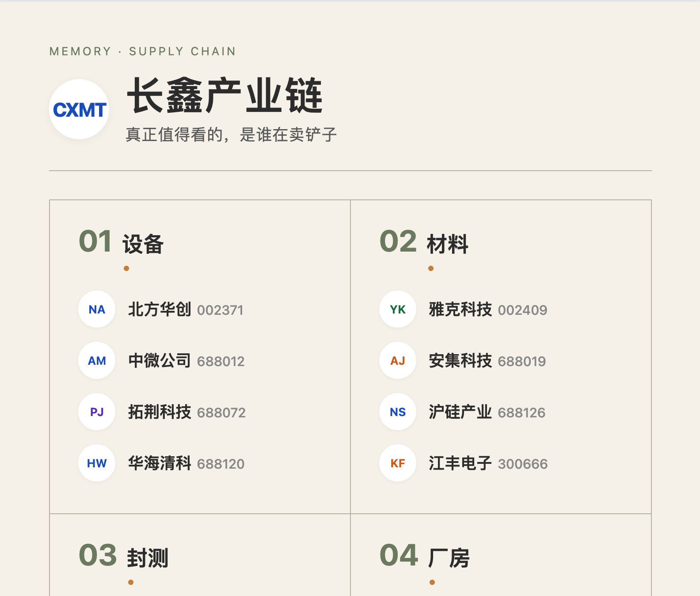Click the subtitle 真正值得看的，是谁在卖铲子
This screenshot has height=596, width=700.
coord(231,135)
